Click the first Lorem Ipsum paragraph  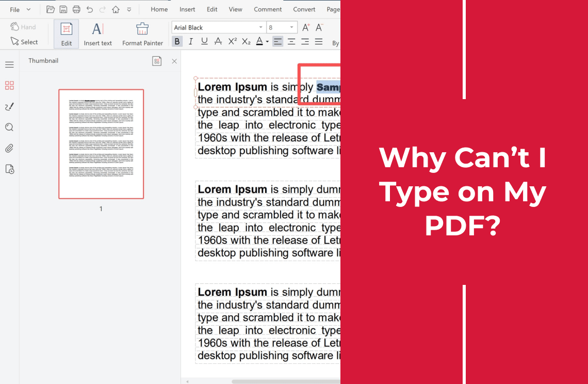tap(268, 119)
